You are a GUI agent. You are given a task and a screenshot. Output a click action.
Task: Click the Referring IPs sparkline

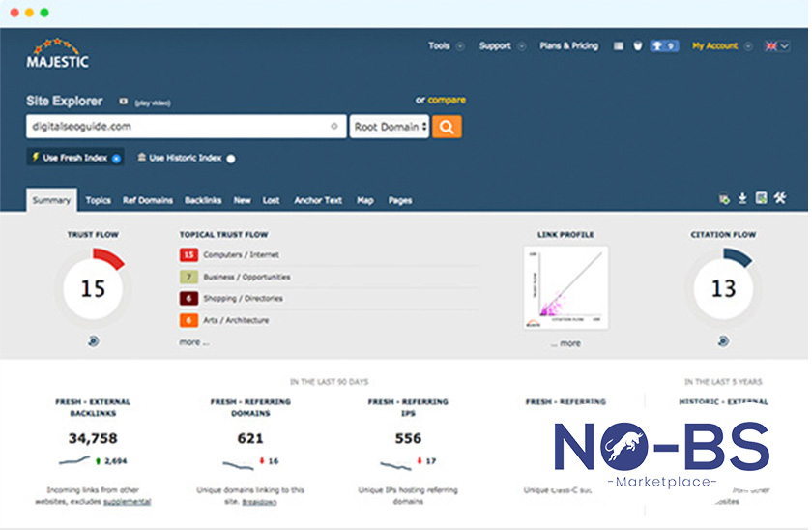tap(395, 466)
